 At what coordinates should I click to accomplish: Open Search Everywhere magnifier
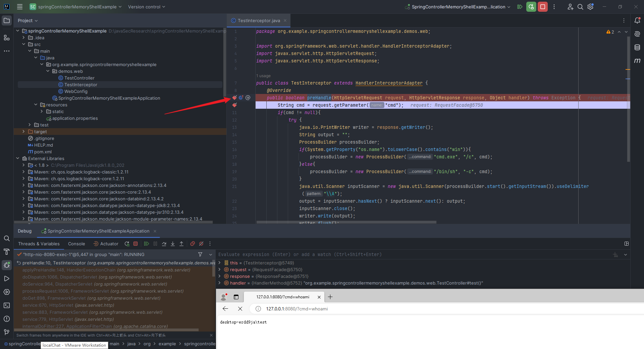[580, 7]
